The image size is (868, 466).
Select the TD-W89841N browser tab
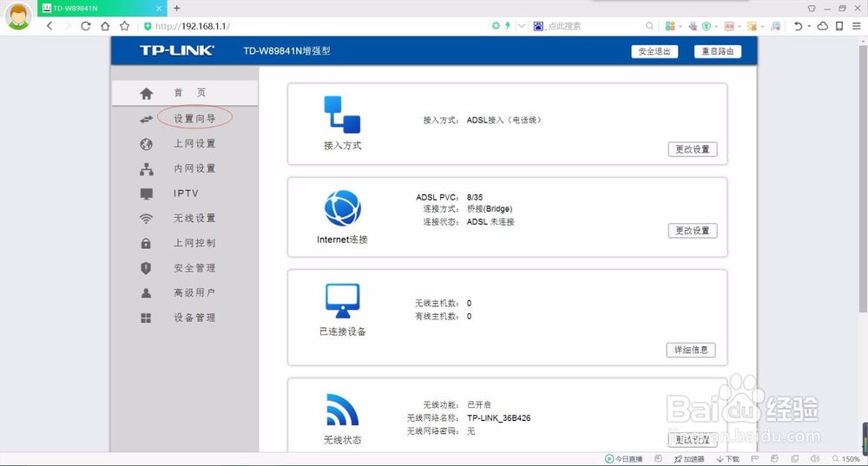(102, 9)
